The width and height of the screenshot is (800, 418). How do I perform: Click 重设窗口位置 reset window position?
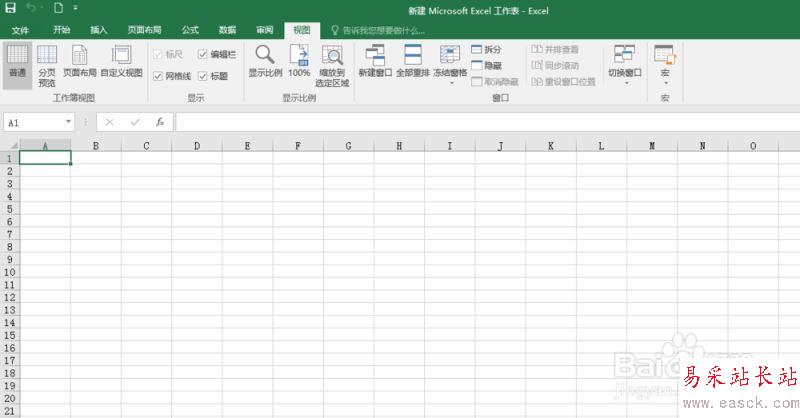click(563, 82)
